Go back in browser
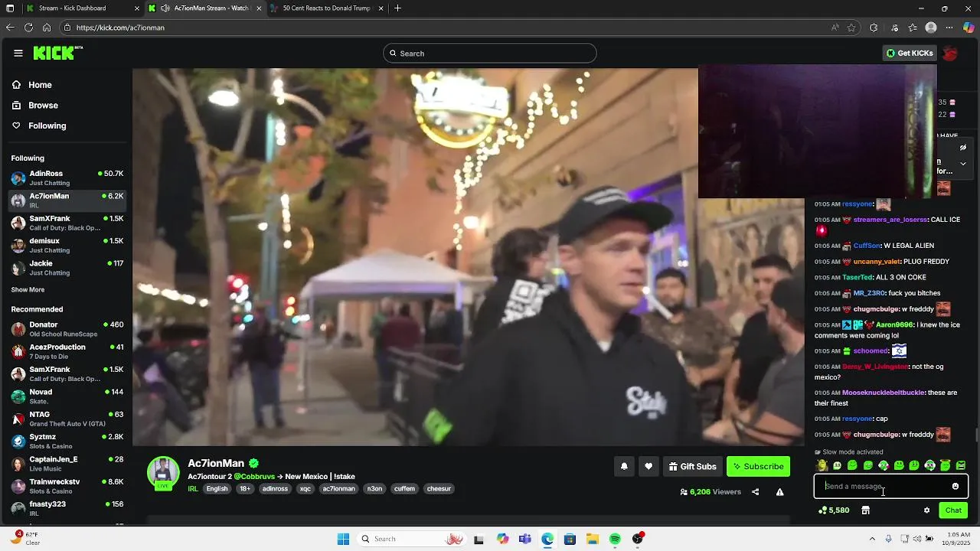Screen dimensions: 980x551 (10, 28)
